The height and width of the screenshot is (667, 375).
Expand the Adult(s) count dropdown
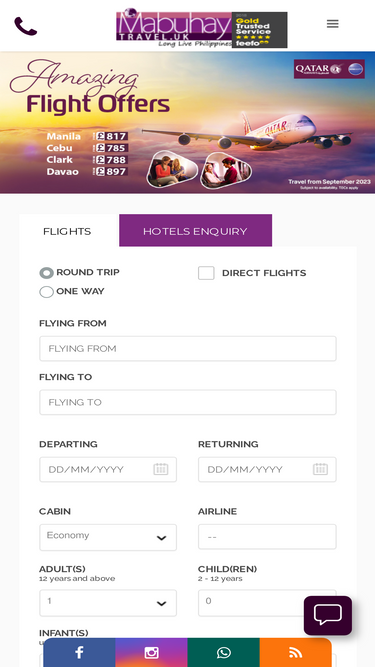click(108, 603)
